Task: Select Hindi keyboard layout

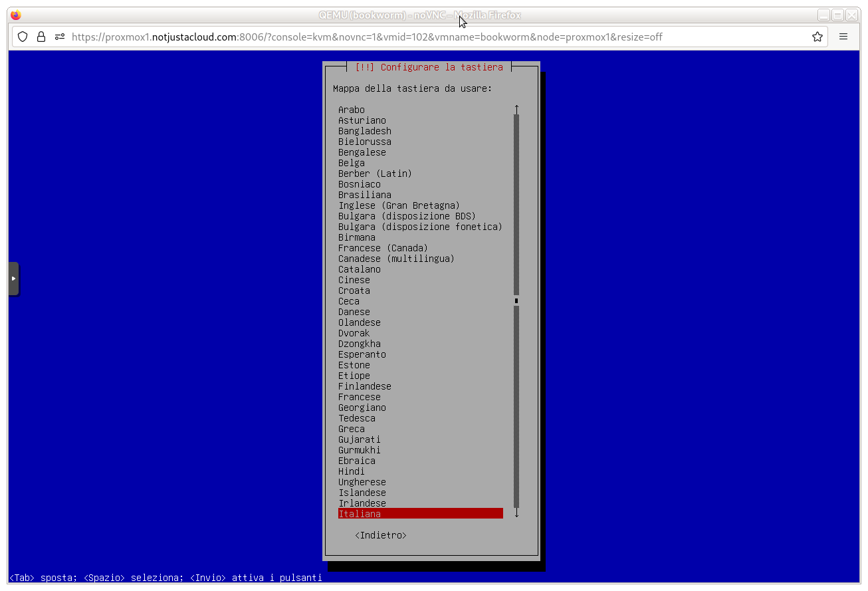Action: 352,471
